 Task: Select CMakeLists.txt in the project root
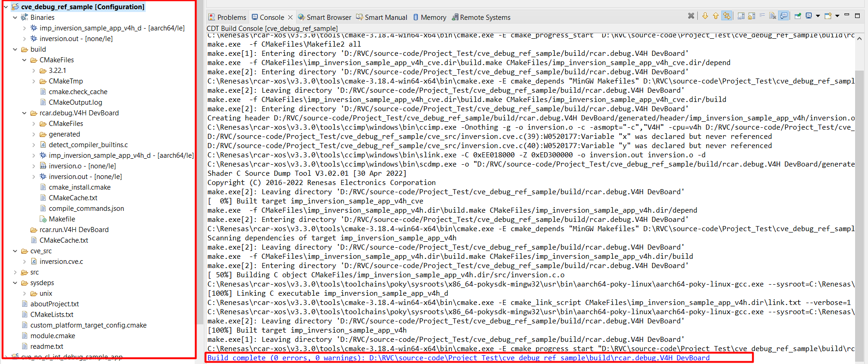[x=52, y=315]
